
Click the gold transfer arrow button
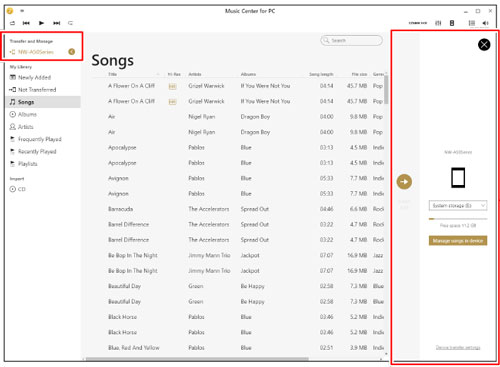point(404,182)
